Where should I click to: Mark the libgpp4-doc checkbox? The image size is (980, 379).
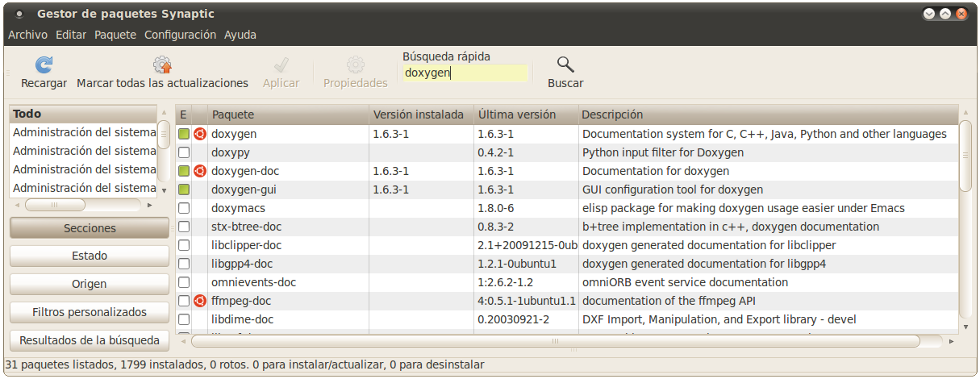pyautogui.click(x=184, y=264)
